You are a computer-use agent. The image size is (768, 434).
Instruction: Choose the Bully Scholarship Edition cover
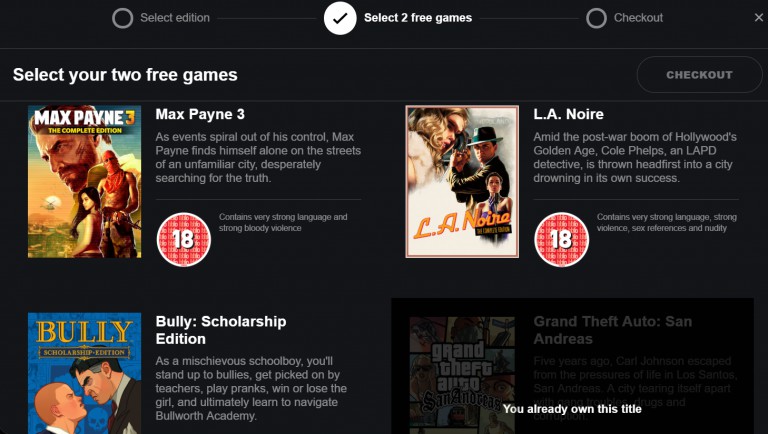click(84, 373)
